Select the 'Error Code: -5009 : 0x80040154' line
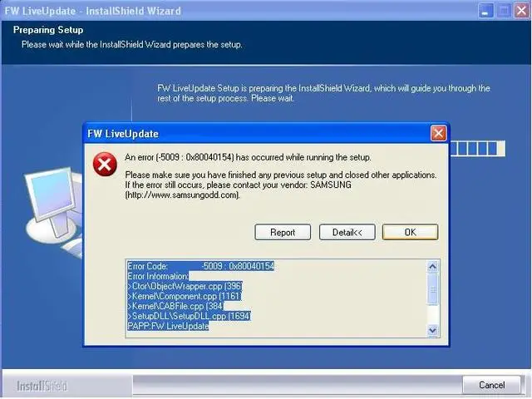 200,266
